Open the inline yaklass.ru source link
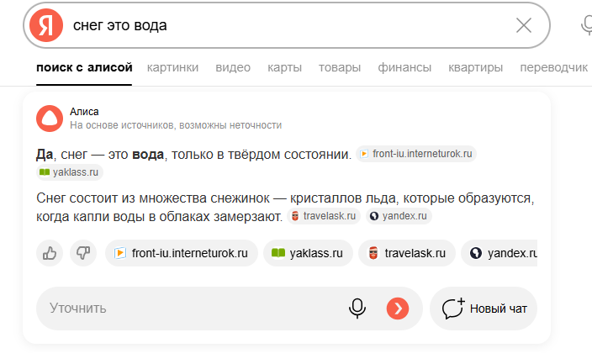592x364 pixels. pos(70,172)
